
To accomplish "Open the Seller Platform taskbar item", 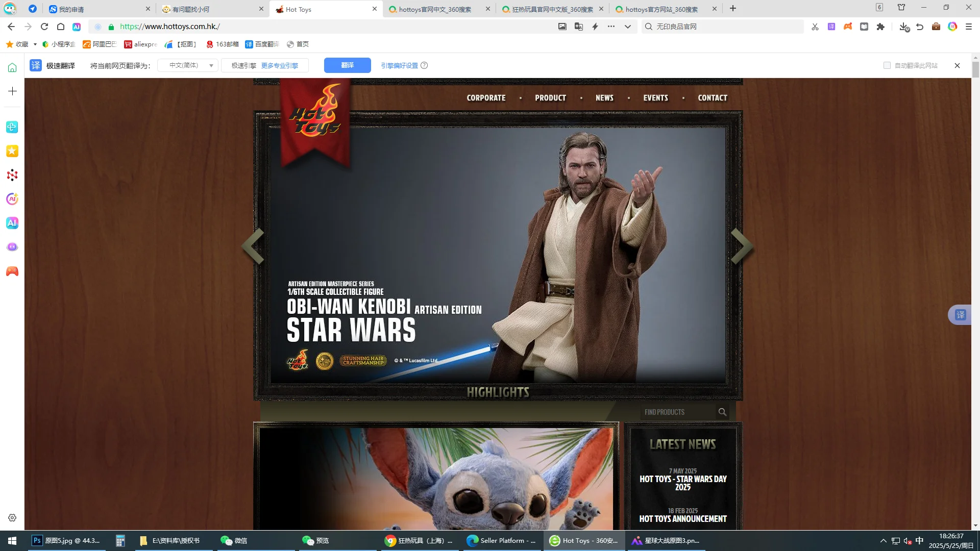I will click(502, 541).
